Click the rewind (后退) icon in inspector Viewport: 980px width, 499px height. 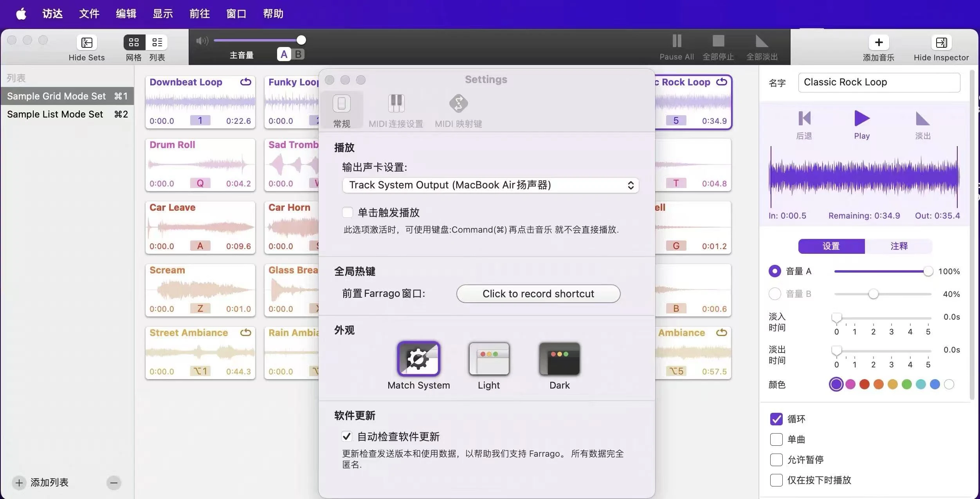tap(804, 118)
